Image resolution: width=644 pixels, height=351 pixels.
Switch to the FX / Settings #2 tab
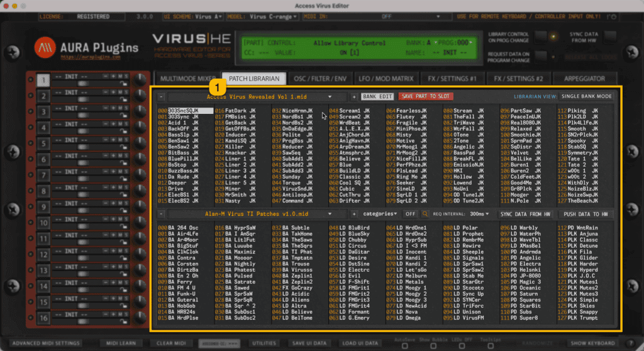coord(518,79)
